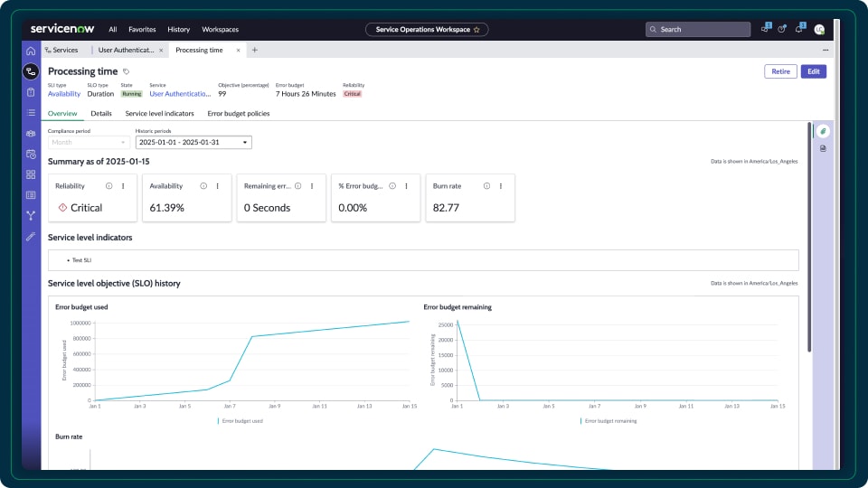Select Service level indicators tab
Viewport: 868px width, 488px height.
point(159,114)
